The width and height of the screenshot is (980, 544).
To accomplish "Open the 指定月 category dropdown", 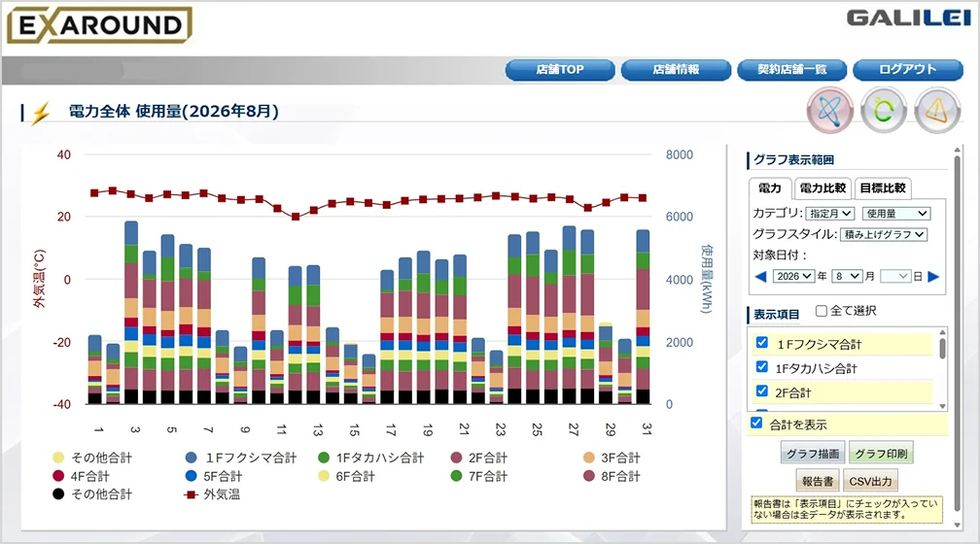I will coord(830,214).
